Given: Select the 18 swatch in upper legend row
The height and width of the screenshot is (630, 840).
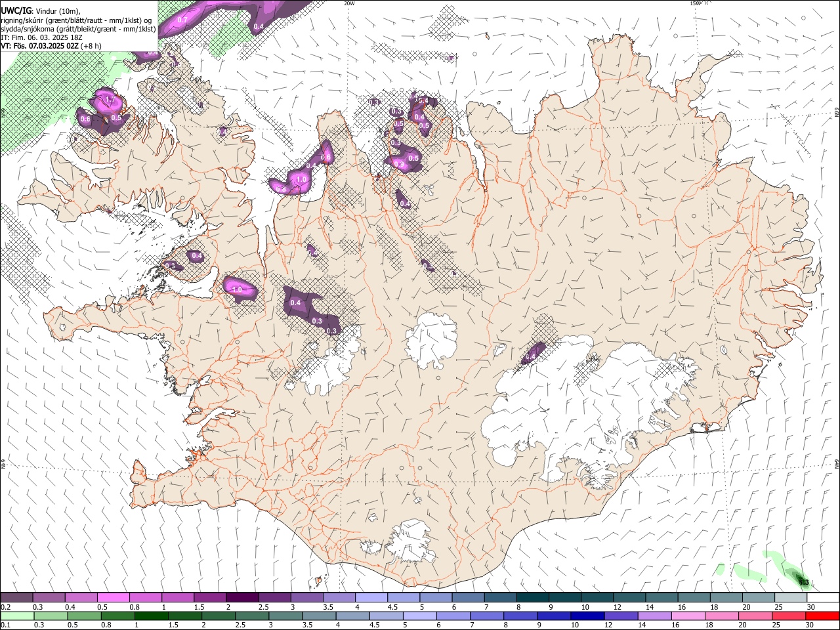Looking at the screenshot, I should [x=726, y=598].
